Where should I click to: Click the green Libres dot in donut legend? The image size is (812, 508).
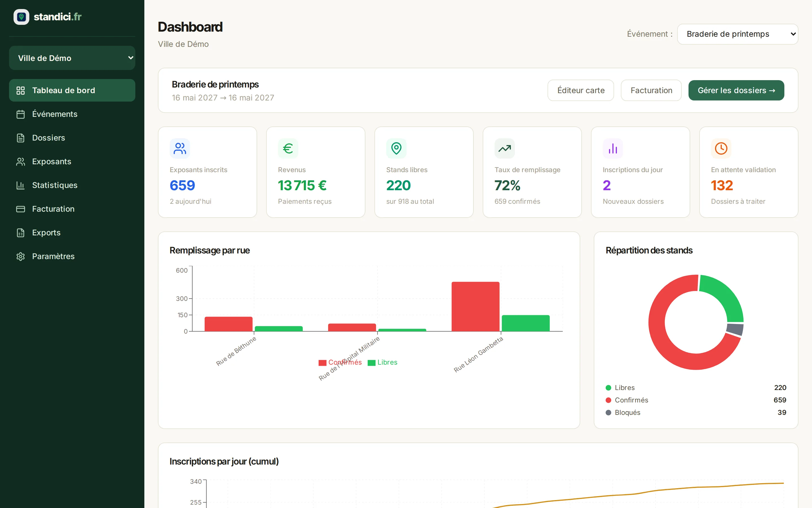tap(608, 388)
